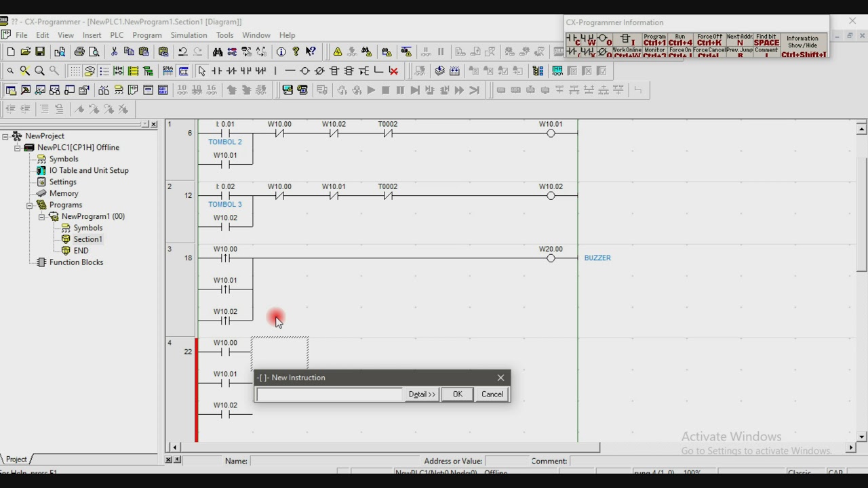Switch to the Project tab
The width and height of the screenshot is (868, 488).
click(x=16, y=460)
